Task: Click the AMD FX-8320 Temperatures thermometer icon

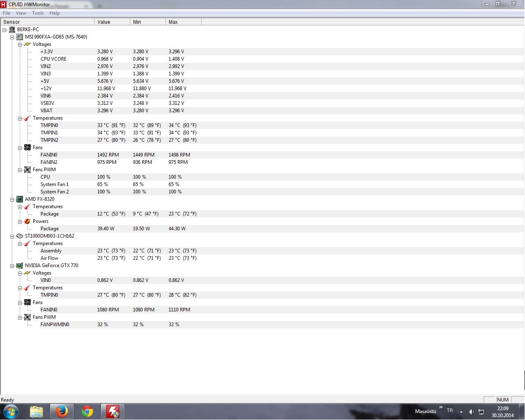Action: point(27,207)
